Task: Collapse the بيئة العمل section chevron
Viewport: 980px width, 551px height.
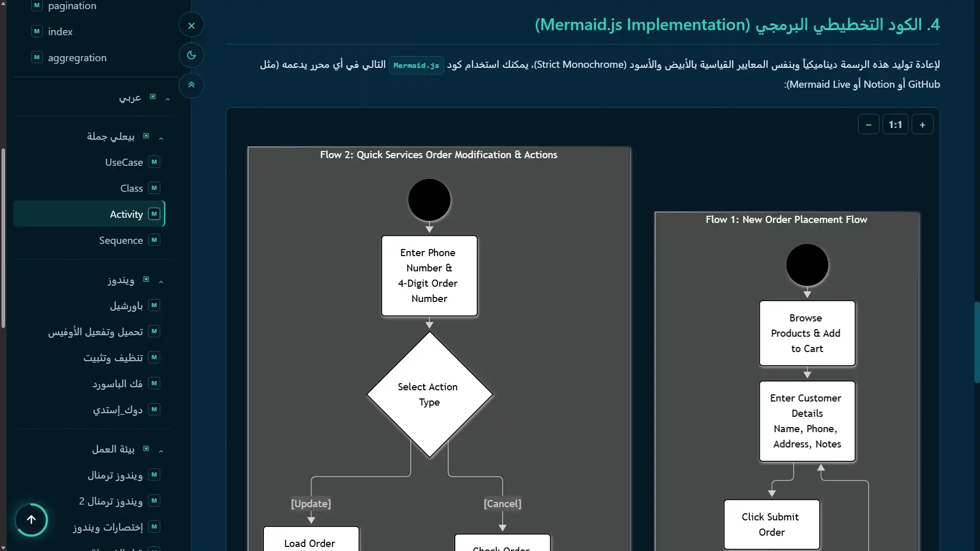Action: 161,450
